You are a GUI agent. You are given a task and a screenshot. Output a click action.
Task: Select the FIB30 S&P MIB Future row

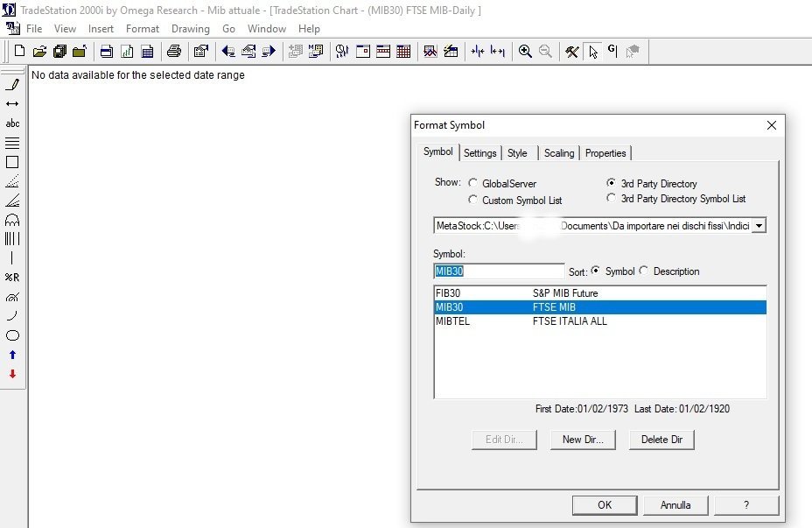[600, 293]
